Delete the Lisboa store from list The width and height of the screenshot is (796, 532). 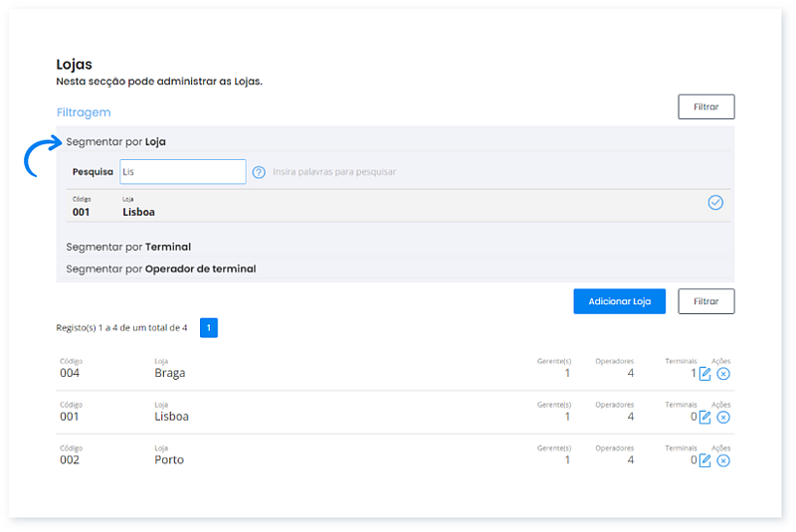(x=723, y=417)
